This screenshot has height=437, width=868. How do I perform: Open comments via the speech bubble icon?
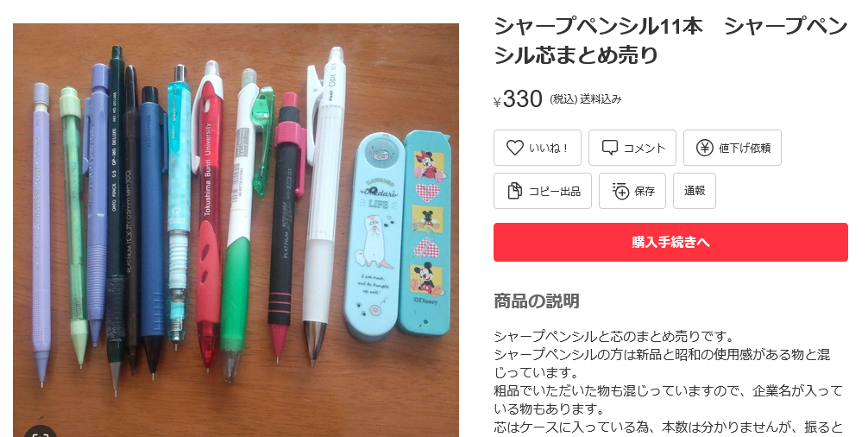pyautogui.click(x=609, y=148)
